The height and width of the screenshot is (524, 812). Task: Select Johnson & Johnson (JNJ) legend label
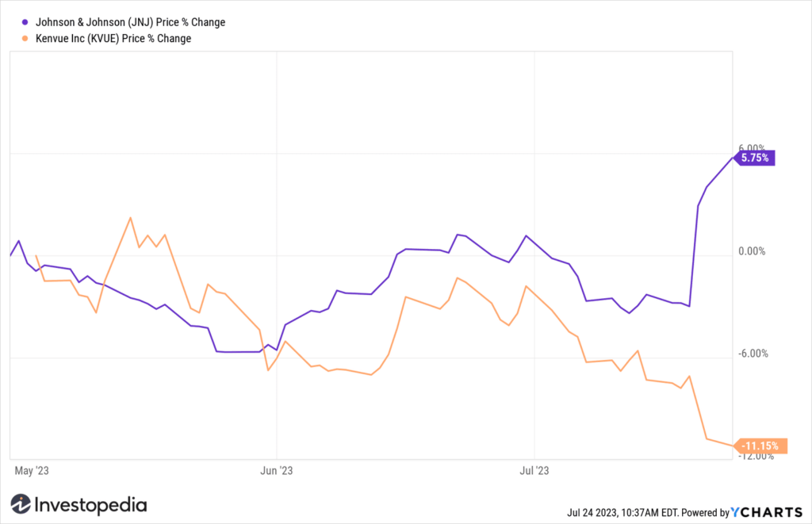pyautogui.click(x=131, y=22)
